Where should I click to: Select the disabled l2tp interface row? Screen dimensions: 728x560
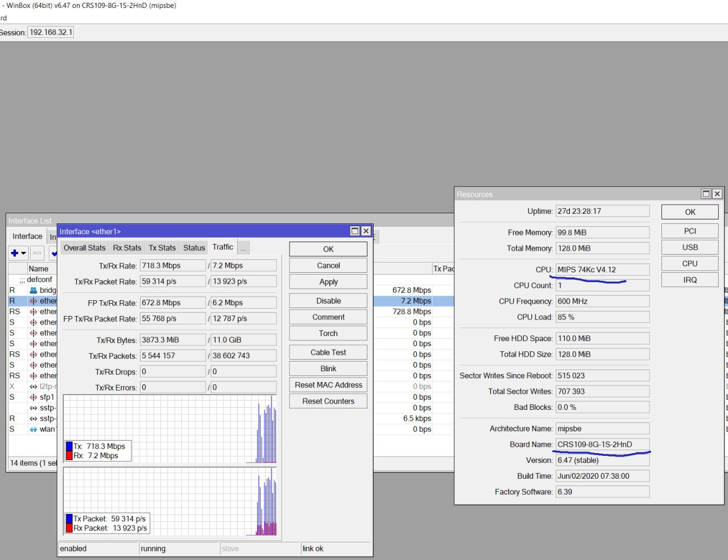tap(32, 386)
